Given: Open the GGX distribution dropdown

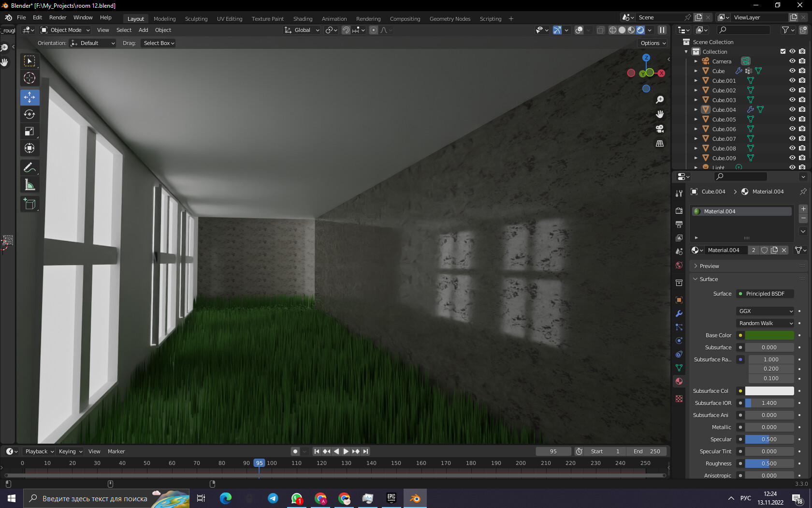Looking at the screenshot, I should pyautogui.click(x=766, y=311).
